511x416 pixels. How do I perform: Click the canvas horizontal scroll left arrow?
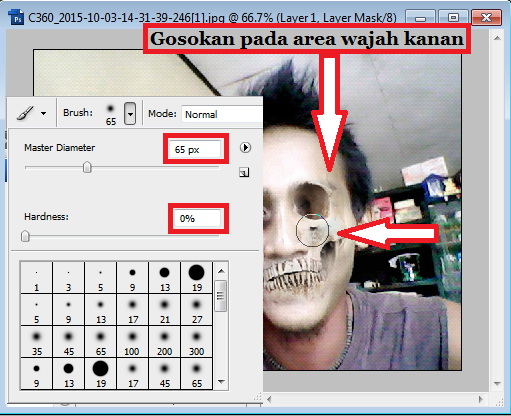[269, 399]
